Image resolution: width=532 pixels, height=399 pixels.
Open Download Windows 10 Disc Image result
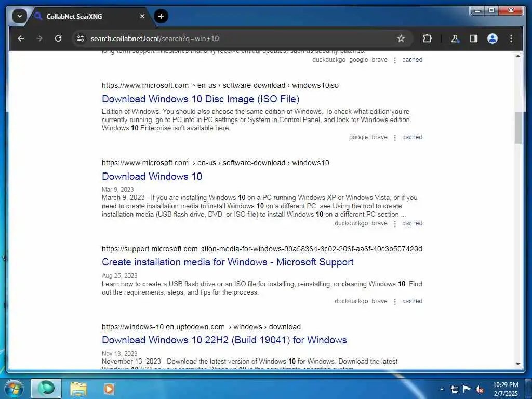201,99
